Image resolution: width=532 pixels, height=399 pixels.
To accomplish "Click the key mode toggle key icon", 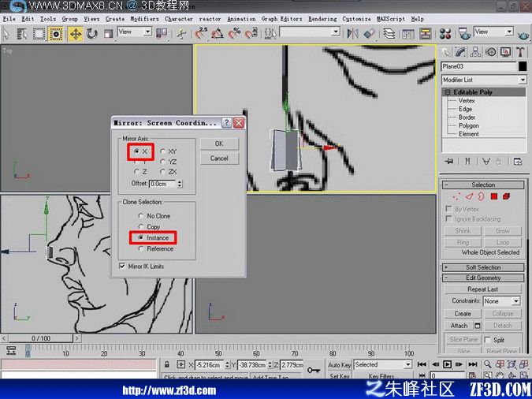I will pos(313,370).
